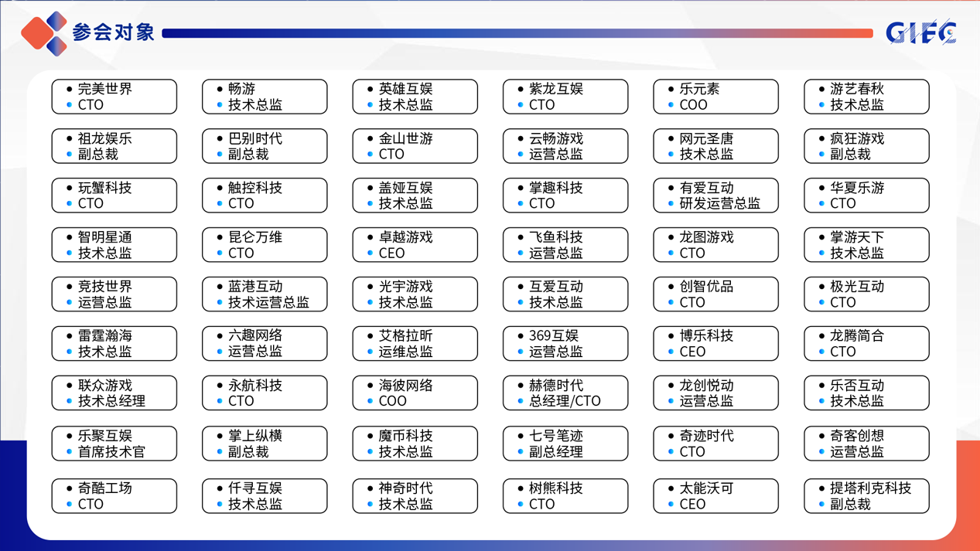The height and width of the screenshot is (551, 980).
Task: Select the 艾格拉昕 entry
Action: point(415,344)
